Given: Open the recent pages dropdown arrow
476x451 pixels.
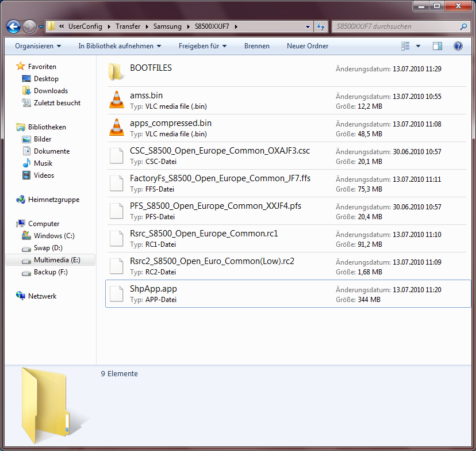Looking at the screenshot, I should [x=41, y=27].
